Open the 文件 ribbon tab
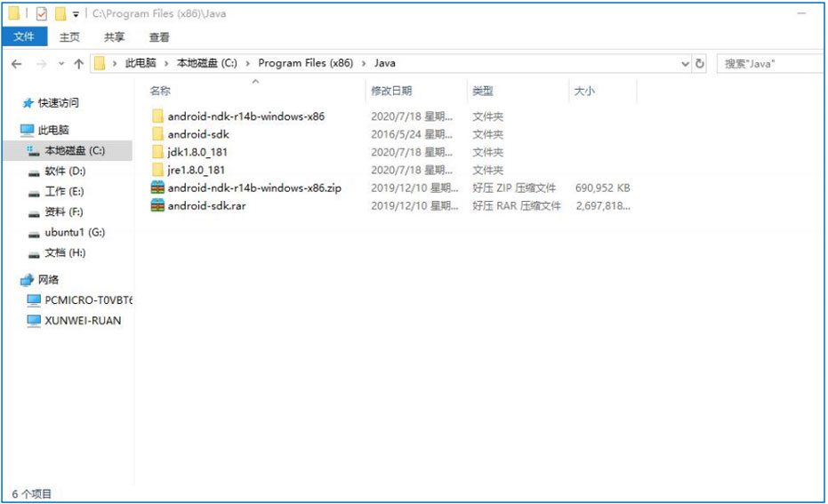This screenshot has height=504, width=828. [x=24, y=36]
